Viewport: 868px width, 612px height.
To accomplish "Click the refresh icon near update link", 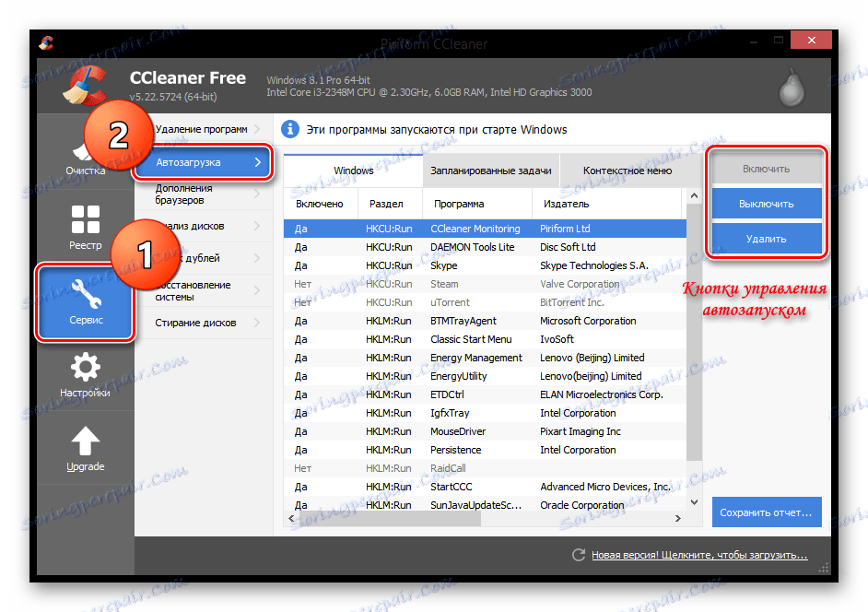I will (x=579, y=555).
